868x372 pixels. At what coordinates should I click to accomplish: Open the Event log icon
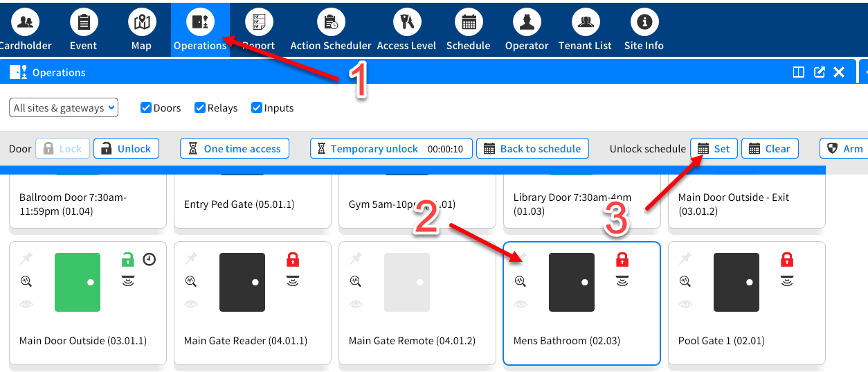tap(83, 22)
